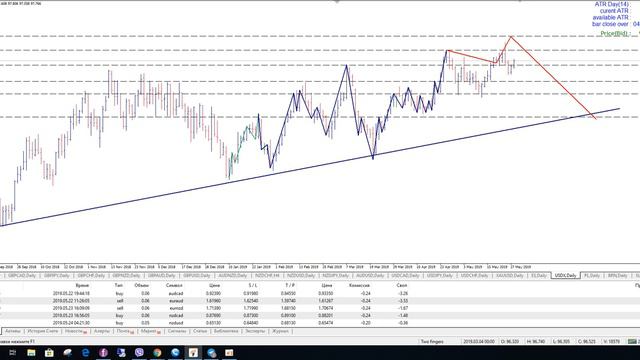The height and width of the screenshot is (360, 640).
Task: Open Task View from the taskbar
Action: click(x=13, y=353)
